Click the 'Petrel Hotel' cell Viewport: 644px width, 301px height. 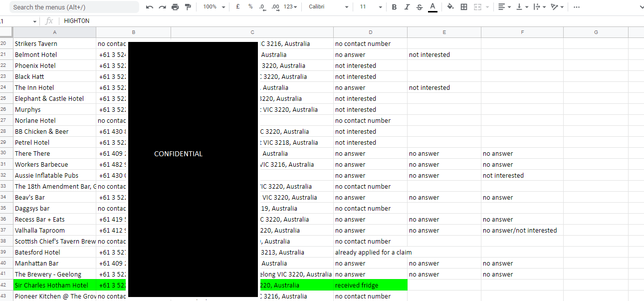pyautogui.click(x=55, y=142)
